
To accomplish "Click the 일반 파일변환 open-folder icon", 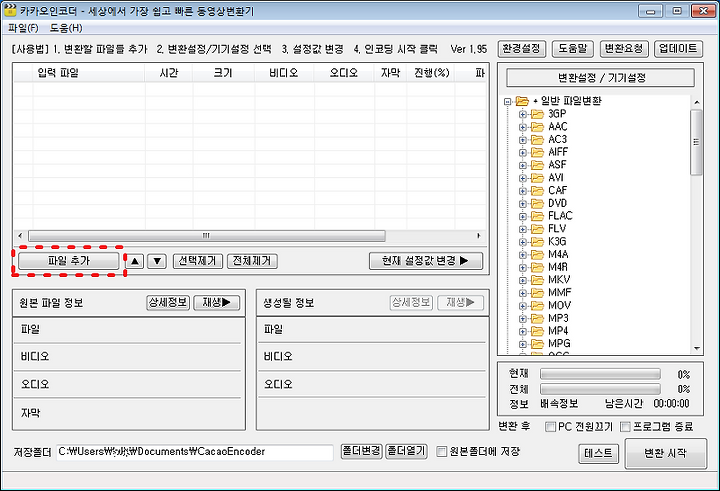I will [522, 101].
